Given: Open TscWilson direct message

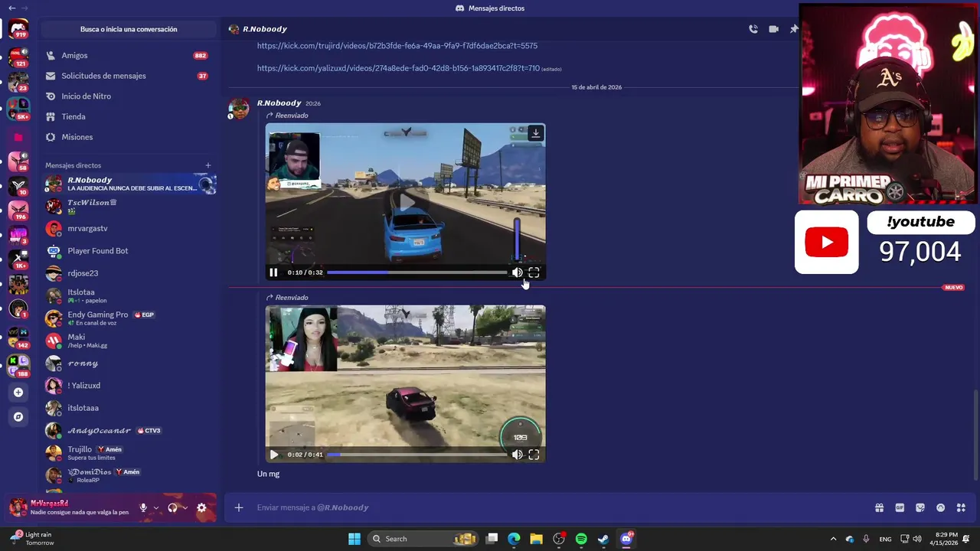Looking at the screenshot, I should coord(129,206).
